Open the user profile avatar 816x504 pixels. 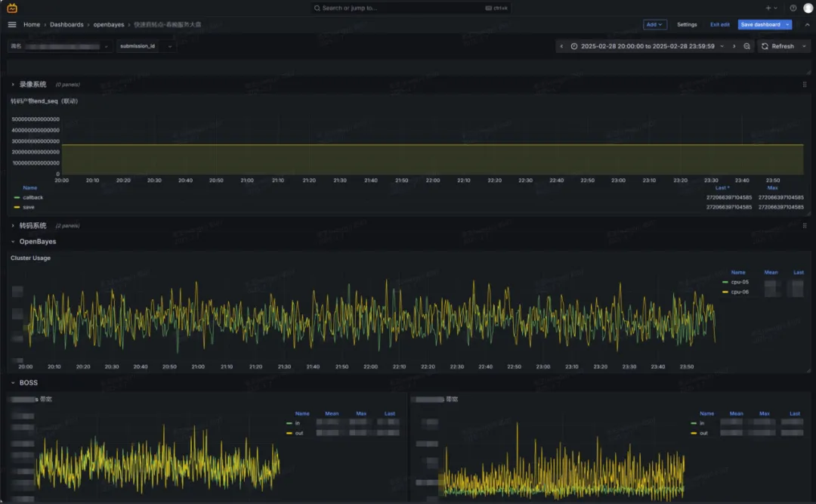808,8
